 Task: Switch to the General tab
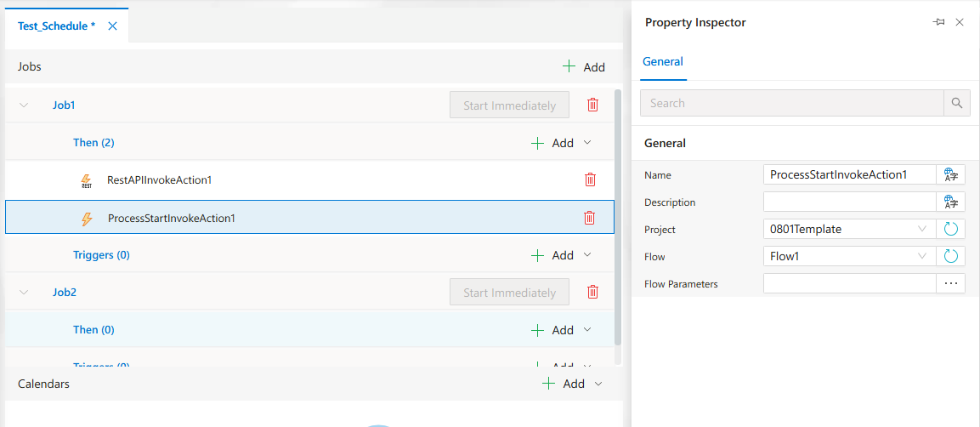coord(662,62)
